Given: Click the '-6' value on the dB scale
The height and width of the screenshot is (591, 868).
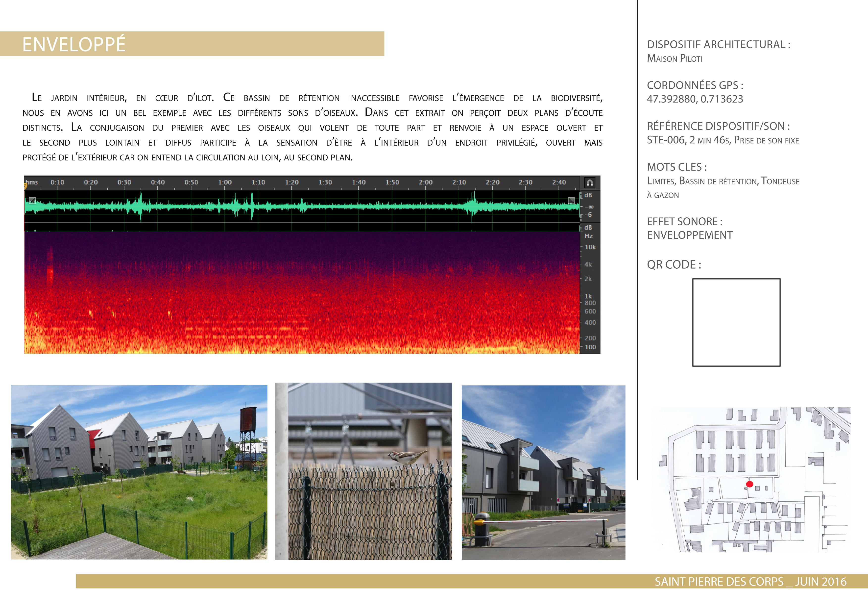Looking at the screenshot, I should coord(588,215).
